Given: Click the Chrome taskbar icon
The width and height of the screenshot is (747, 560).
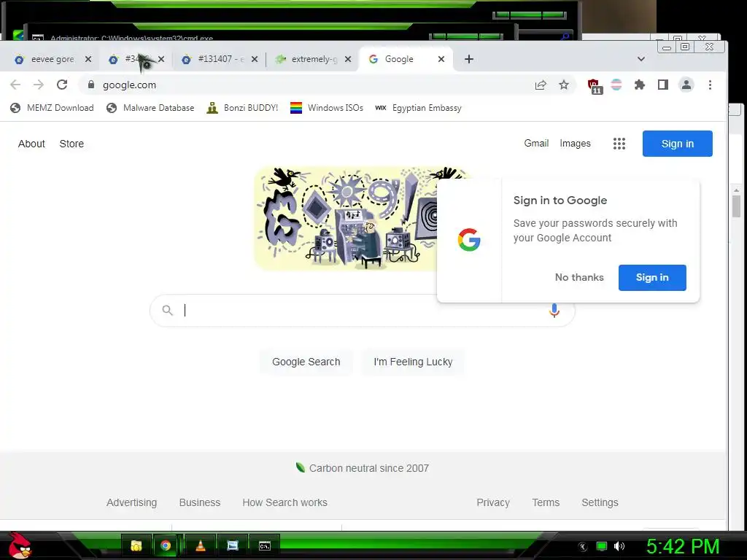Looking at the screenshot, I should coord(166,545).
